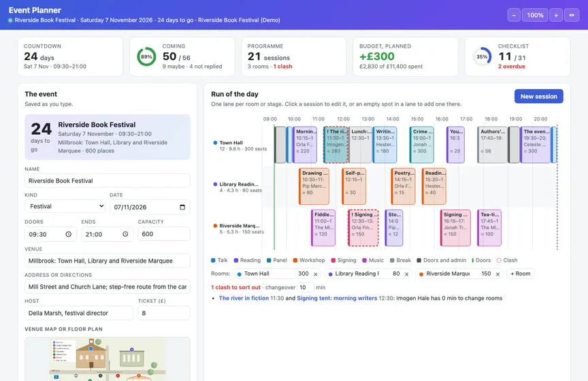
Task: Select the Town Hall lane label
Action: [x=240, y=146]
